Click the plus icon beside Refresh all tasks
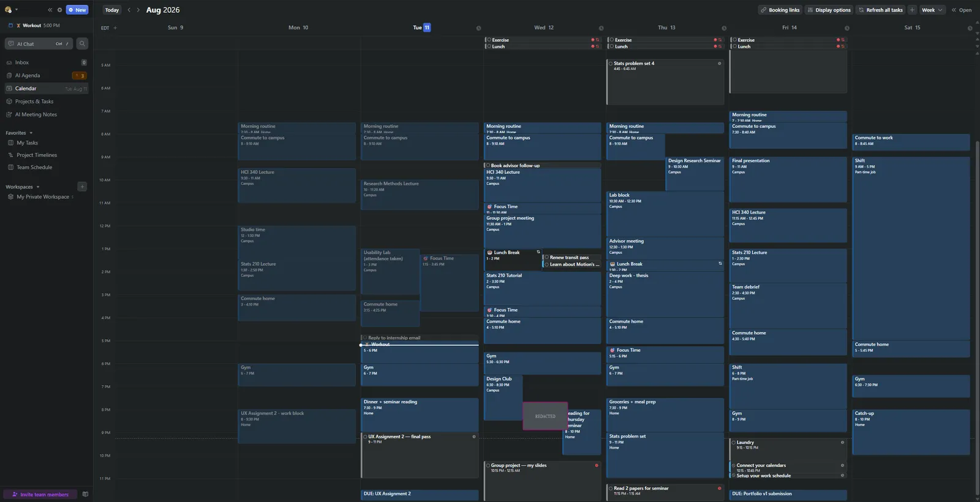Image resolution: width=980 pixels, height=502 pixels. 912,10
